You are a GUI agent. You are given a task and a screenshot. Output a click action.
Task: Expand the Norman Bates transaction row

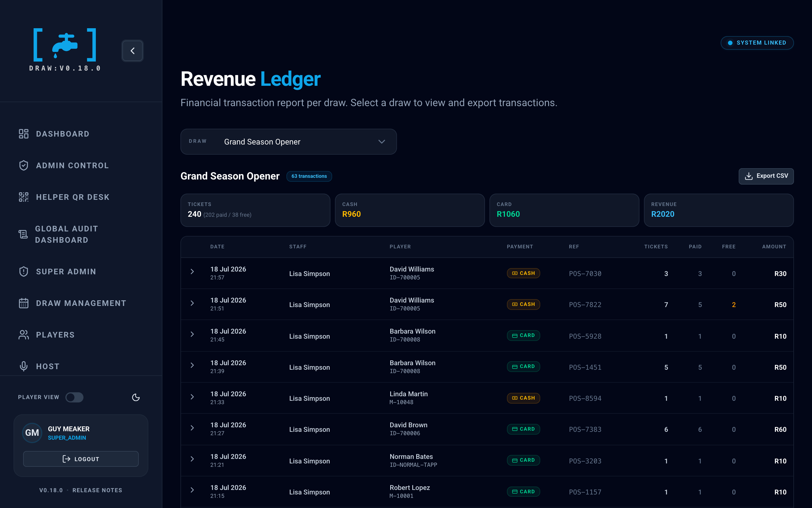192,459
